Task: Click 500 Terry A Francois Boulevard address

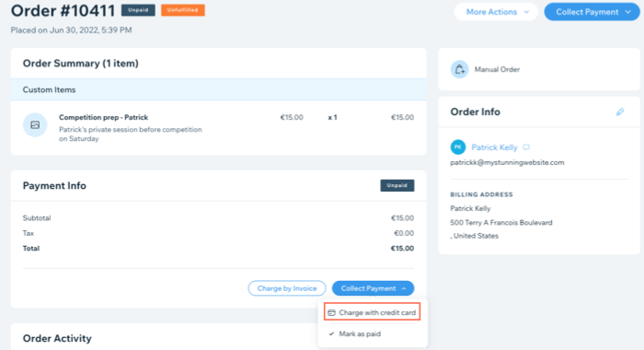Action: tap(501, 223)
